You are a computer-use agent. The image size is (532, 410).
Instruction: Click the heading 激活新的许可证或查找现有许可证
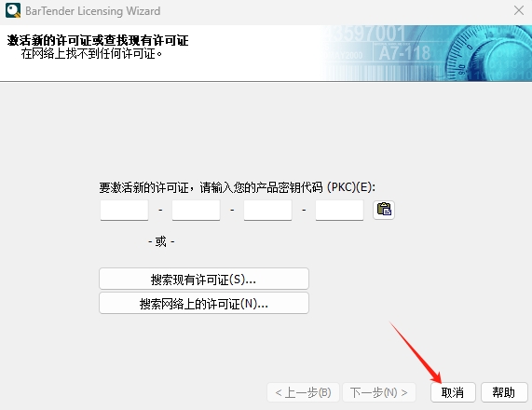pyautogui.click(x=98, y=40)
